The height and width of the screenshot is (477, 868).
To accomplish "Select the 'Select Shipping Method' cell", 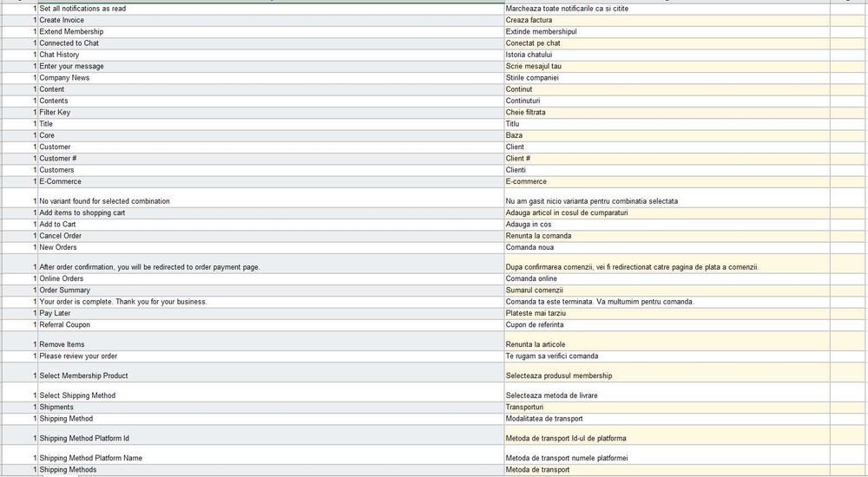I will [271, 392].
